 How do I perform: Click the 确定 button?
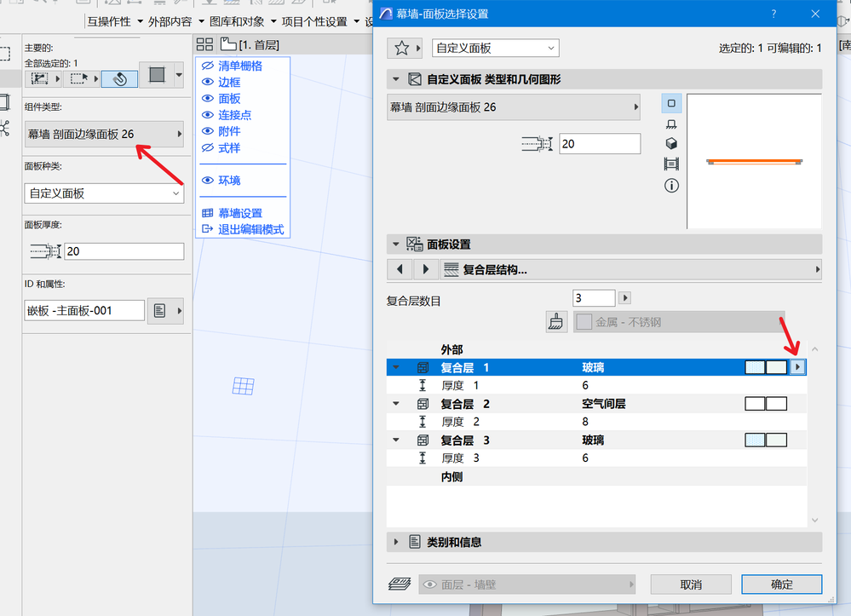click(781, 584)
